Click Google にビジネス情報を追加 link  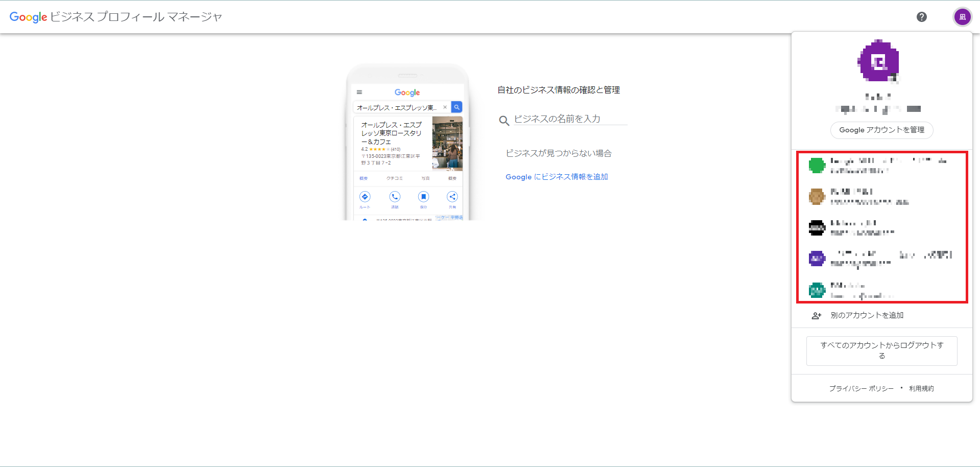pyautogui.click(x=557, y=177)
